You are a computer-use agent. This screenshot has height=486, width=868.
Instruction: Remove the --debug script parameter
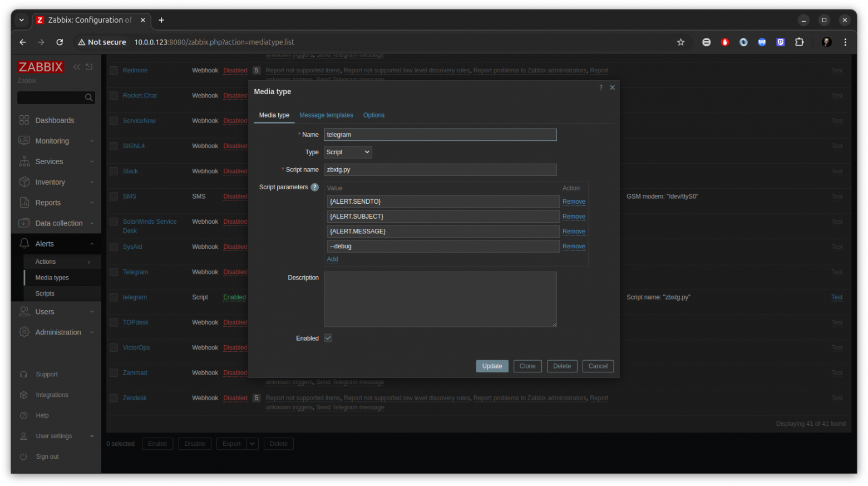(x=574, y=246)
